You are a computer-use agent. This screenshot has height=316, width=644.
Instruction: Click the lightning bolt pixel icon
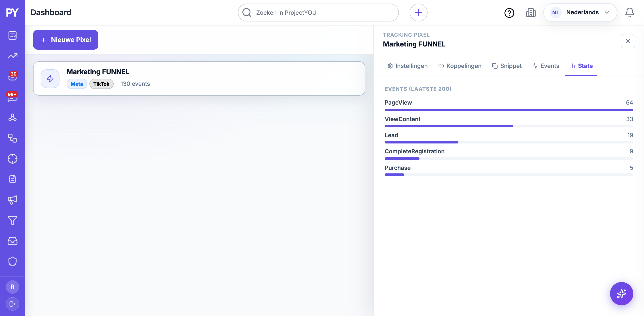click(50, 78)
